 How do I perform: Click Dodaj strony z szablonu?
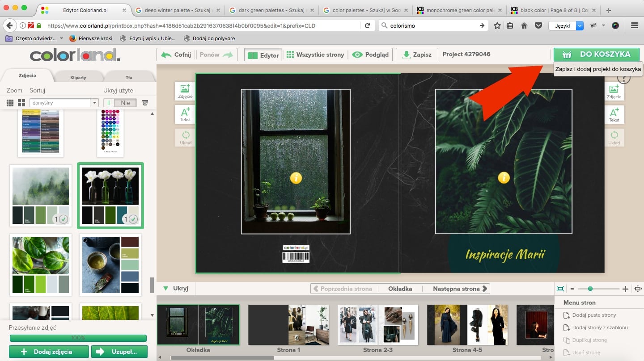pyautogui.click(x=595, y=327)
